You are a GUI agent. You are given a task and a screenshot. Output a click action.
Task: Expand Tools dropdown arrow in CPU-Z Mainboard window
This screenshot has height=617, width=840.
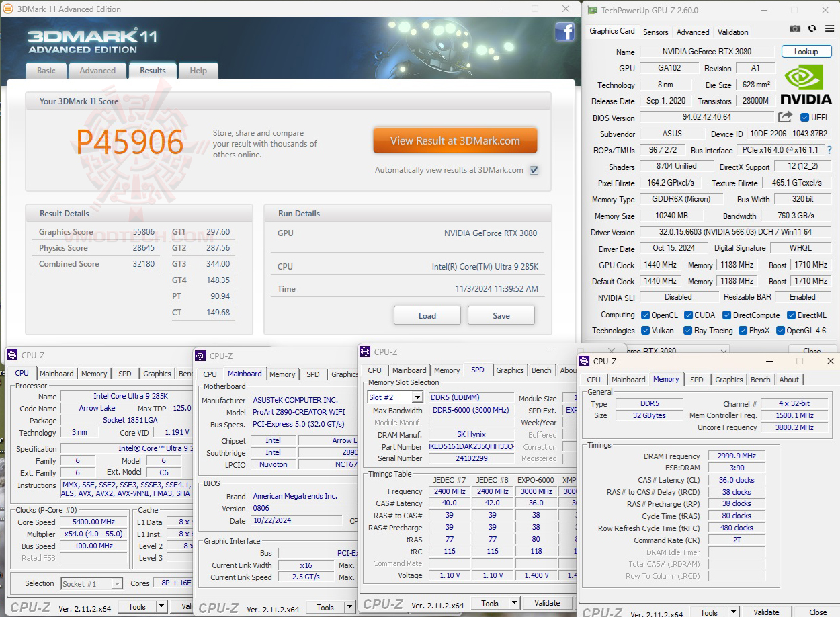click(x=349, y=607)
